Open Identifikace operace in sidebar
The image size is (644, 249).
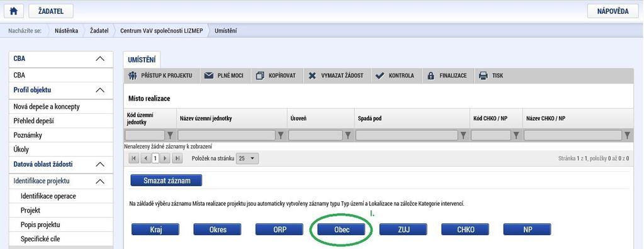(60, 196)
